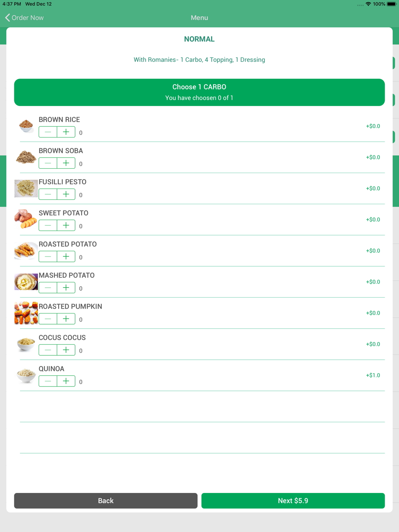Screen dimensions: 399x532
Task: Tap the battery indicator in status bar
Action: click(x=391, y=4)
